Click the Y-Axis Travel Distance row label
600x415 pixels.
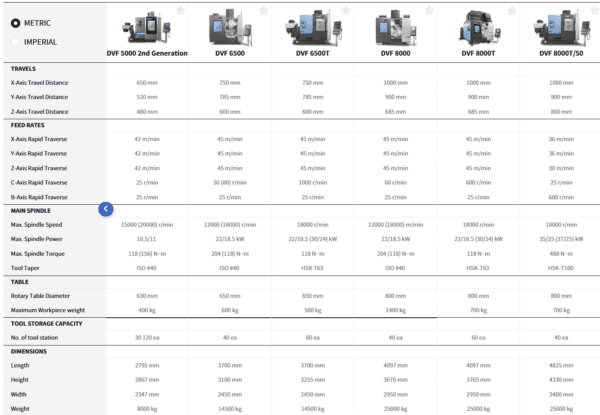(x=39, y=97)
